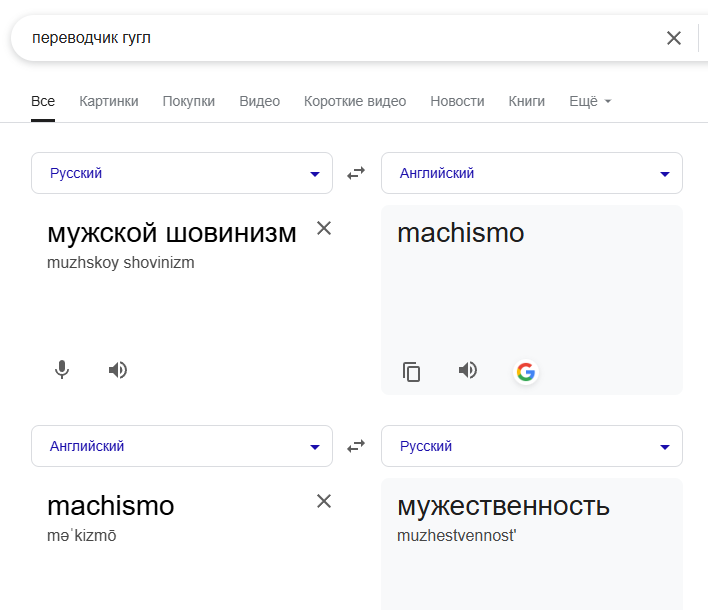Switch to the Картинки tab
This screenshot has width=708, height=610.
[x=109, y=101]
